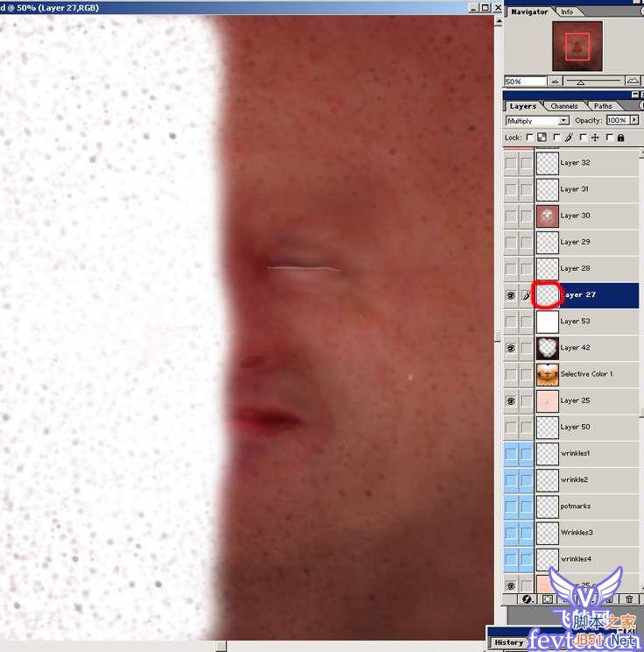Click the potmarks layer thumbnail
Screen dimensions: 644x652
point(547,507)
